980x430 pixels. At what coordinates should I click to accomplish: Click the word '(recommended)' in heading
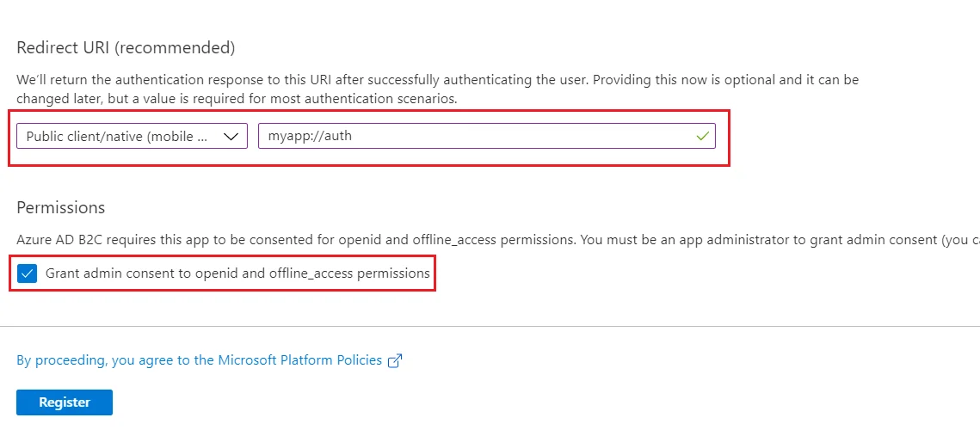pyautogui.click(x=176, y=48)
